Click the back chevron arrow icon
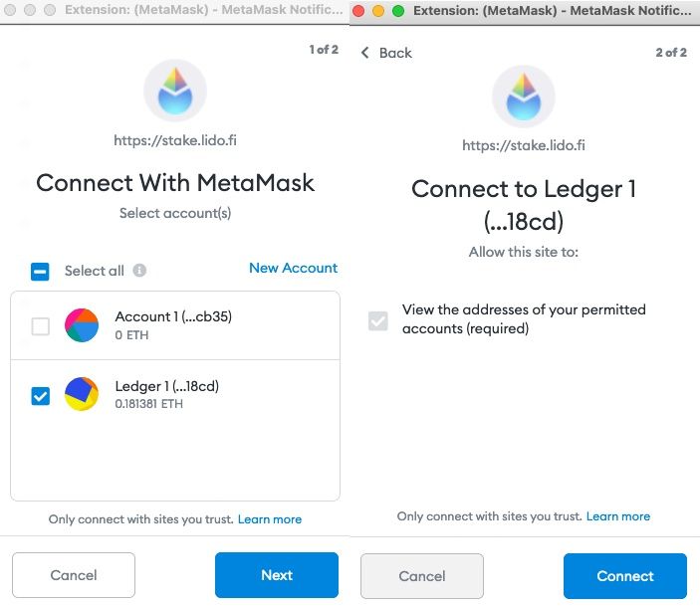The image size is (700, 607). (365, 53)
